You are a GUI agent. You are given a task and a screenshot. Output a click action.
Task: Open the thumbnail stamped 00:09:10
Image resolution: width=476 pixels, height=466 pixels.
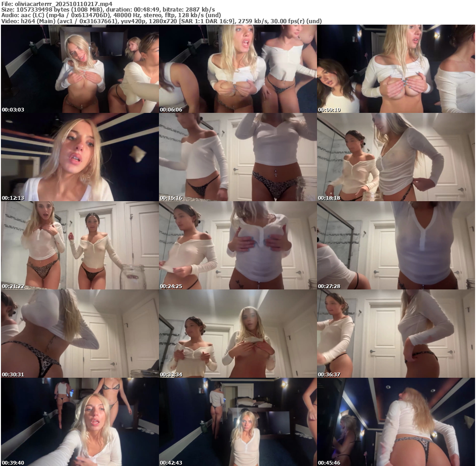coord(396,69)
